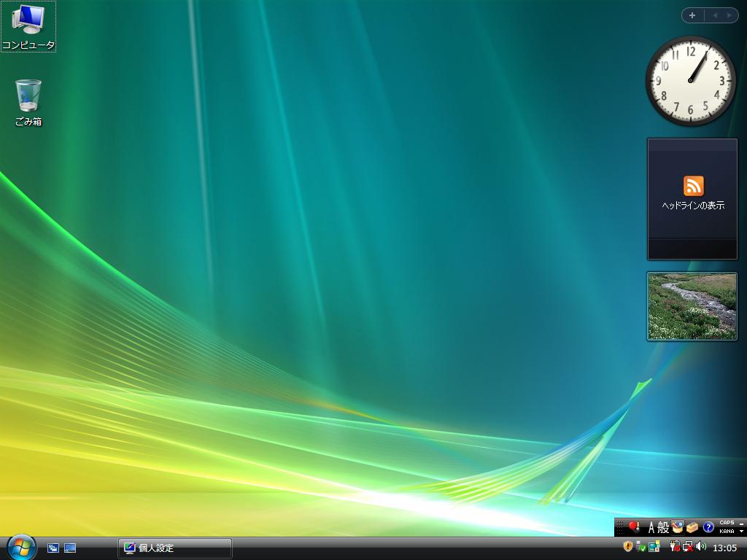Click the slideshow photo gadget of the stream
This screenshot has height=560, width=747.
click(692, 306)
